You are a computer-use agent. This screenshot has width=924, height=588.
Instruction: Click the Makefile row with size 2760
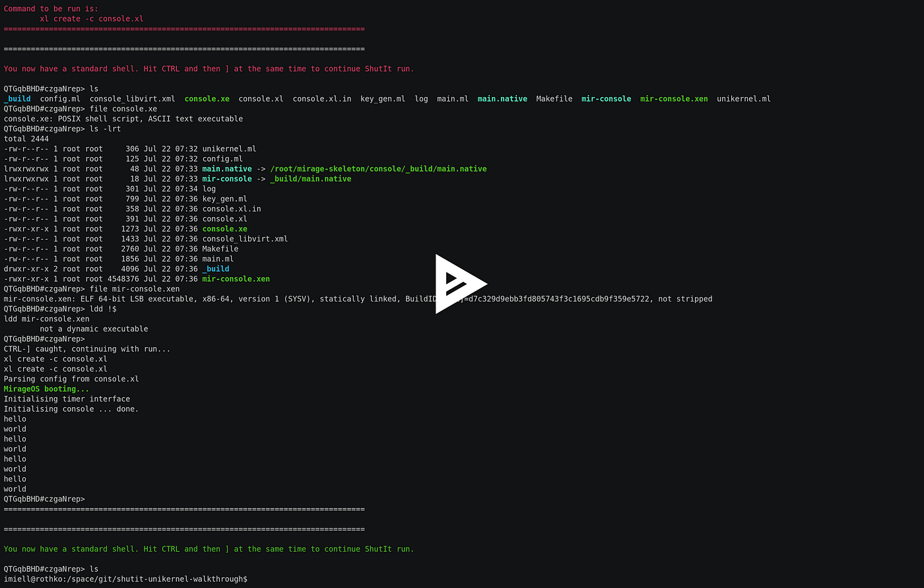tap(121, 249)
